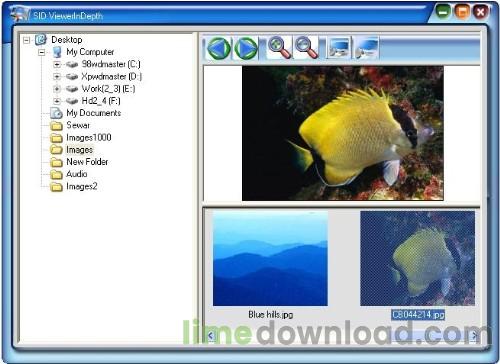The image size is (500, 364).
Task: Select the Work(2_3) (E:) label
Action: pos(108,89)
